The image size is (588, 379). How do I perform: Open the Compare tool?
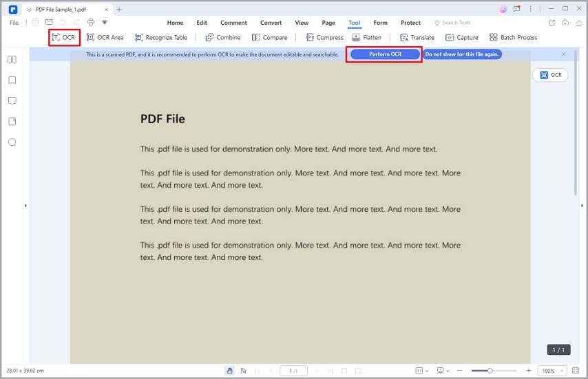click(270, 37)
